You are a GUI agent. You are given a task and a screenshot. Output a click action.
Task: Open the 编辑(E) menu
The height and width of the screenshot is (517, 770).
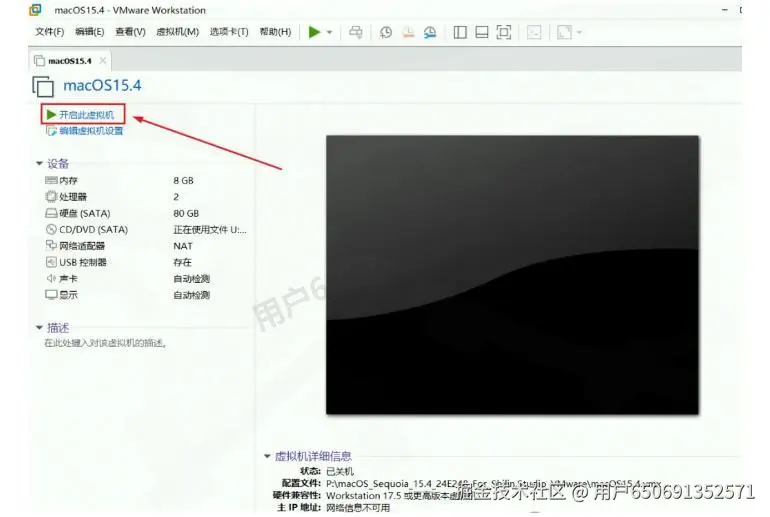coord(90,32)
